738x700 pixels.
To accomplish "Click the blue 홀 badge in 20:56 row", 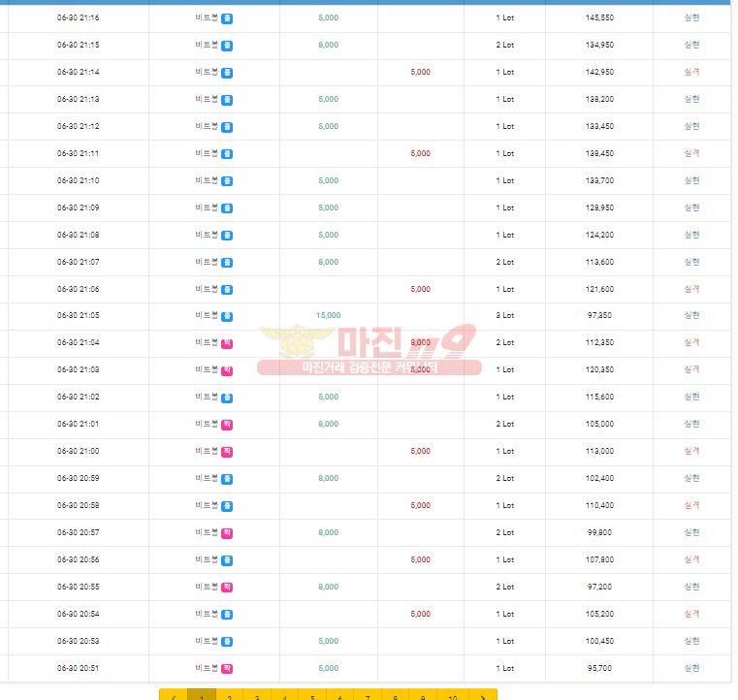I will [x=227, y=560].
